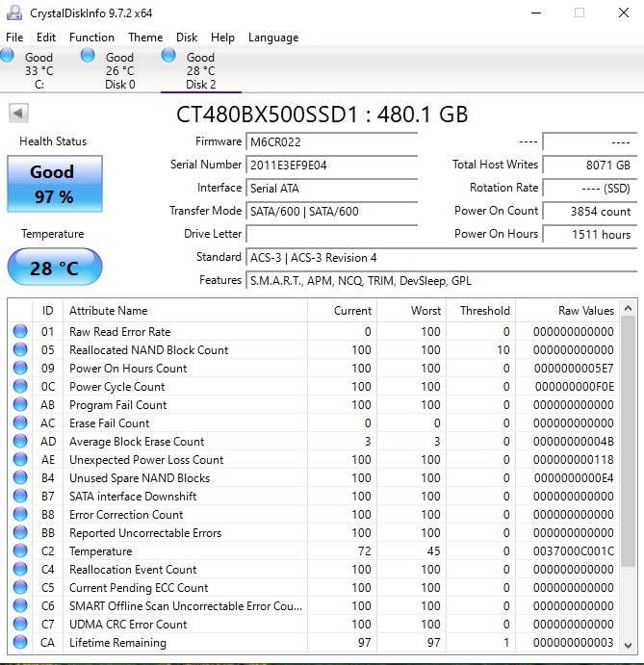Click the Disk 0 health orb icon
Viewport: 644px width, 665px height.
point(89,57)
